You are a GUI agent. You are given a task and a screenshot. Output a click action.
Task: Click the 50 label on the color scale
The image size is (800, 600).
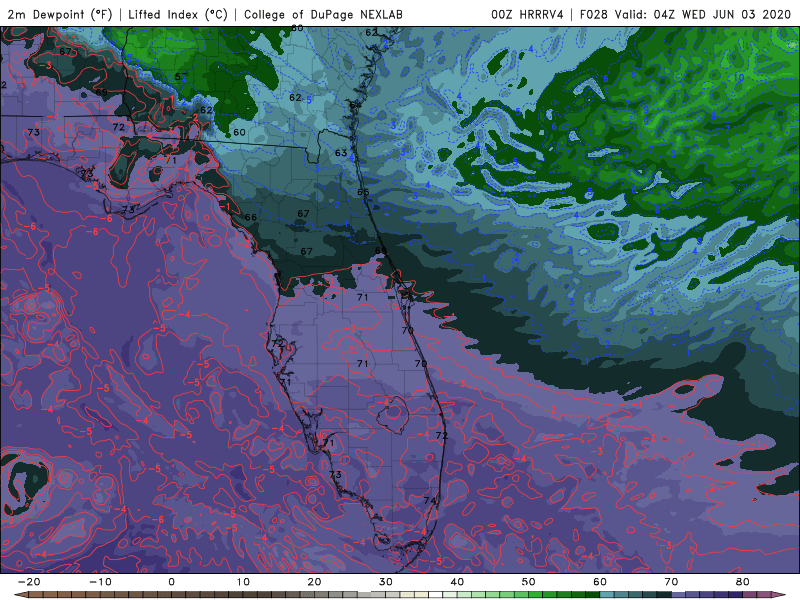pos(529,582)
